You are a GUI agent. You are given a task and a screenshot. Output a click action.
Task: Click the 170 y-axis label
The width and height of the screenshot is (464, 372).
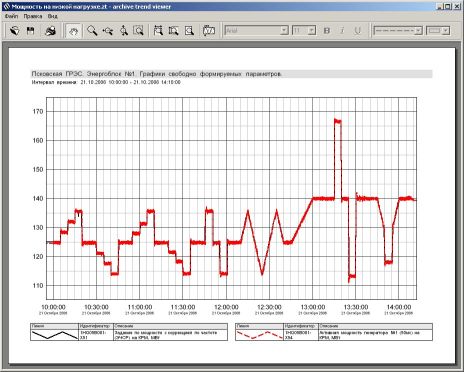(38, 112)
